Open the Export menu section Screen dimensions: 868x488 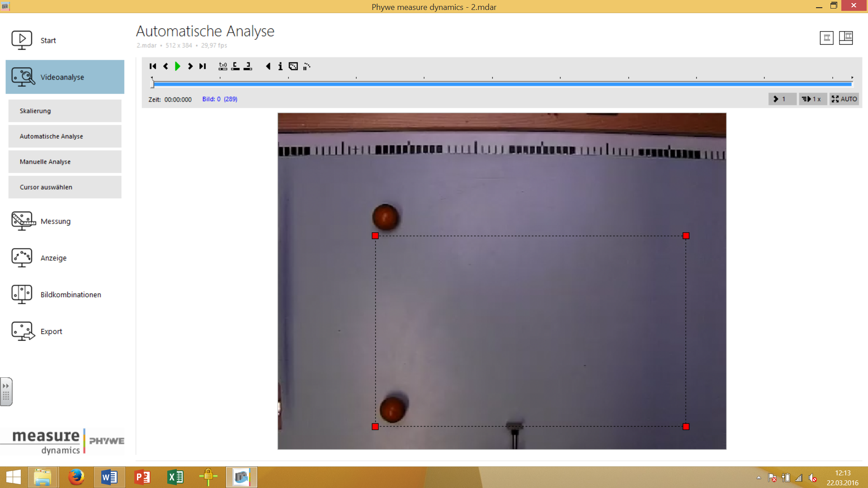click(51, 331)
